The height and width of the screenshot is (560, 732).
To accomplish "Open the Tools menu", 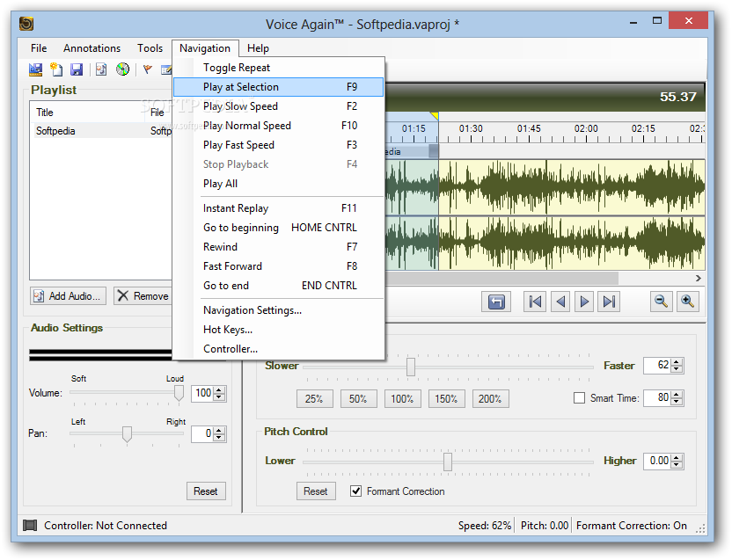I will pos(150,48).
